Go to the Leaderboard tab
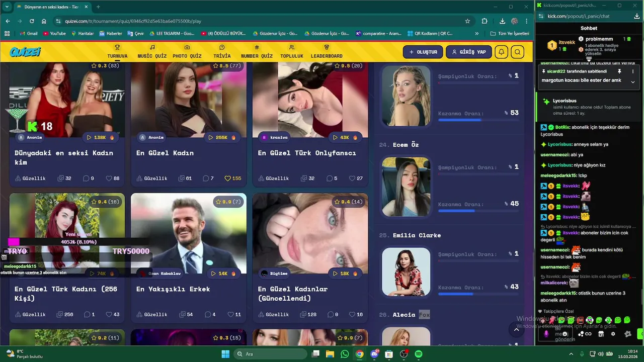 [x=327, y=52]
